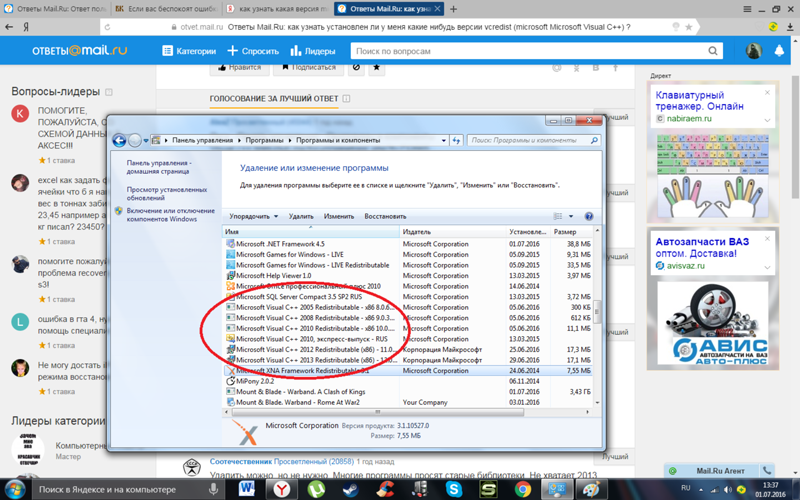
Task: Click the notification bell in Mail.ru header
Action: (x=780, y=51)
